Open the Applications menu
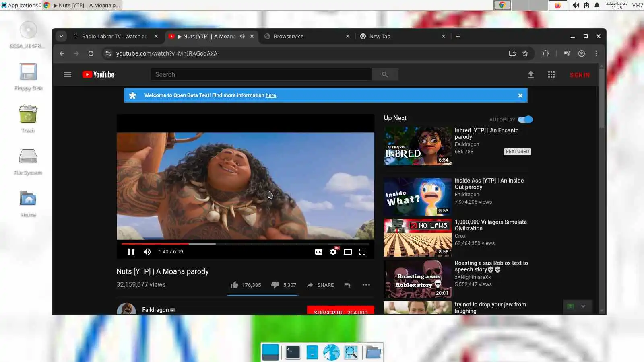This screenshot has height=362, width=644. [x=20, y=5]
